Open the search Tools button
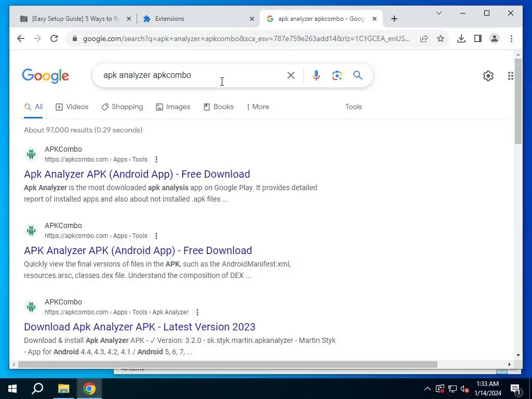Image resolution: width=532 pixels, height=399 pixels. pos(353,107)
